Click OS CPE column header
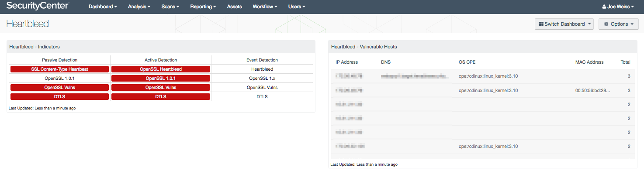 click(467, 62)
